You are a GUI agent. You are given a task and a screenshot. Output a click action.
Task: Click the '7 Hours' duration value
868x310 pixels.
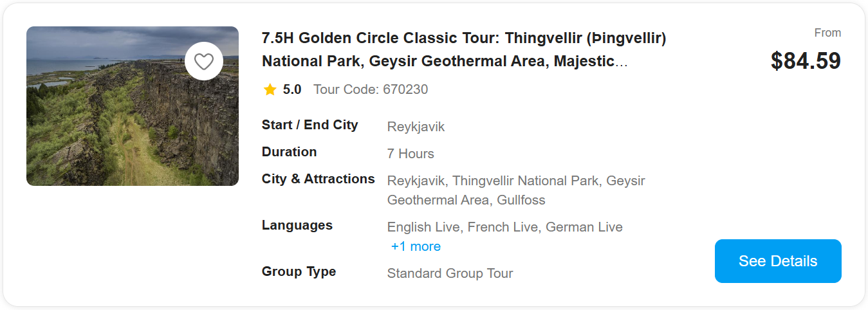(411, 154)
